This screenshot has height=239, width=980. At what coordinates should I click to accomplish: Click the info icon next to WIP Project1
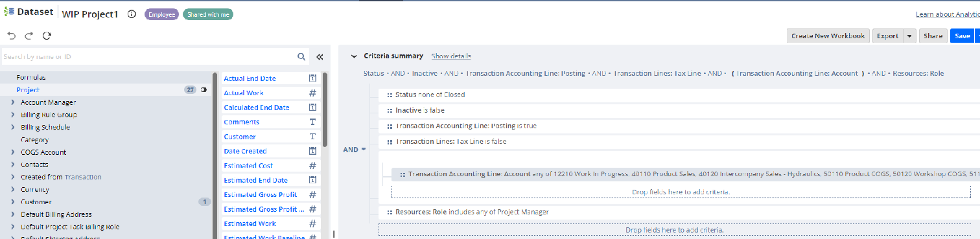pos(132,14)
